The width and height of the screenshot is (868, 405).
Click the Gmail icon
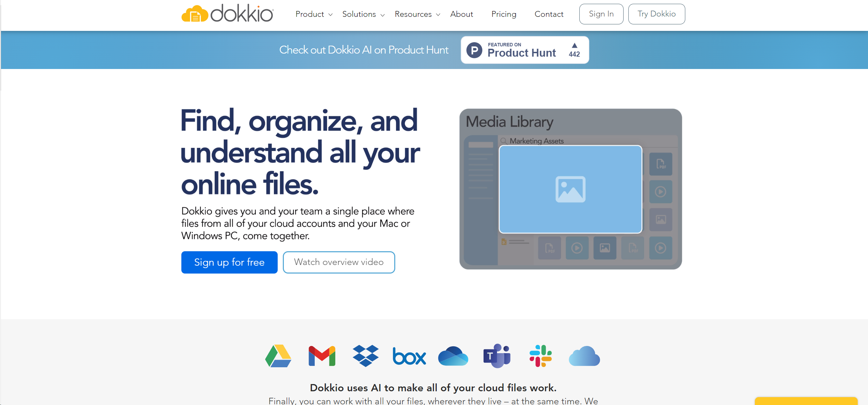click(322, 356)
